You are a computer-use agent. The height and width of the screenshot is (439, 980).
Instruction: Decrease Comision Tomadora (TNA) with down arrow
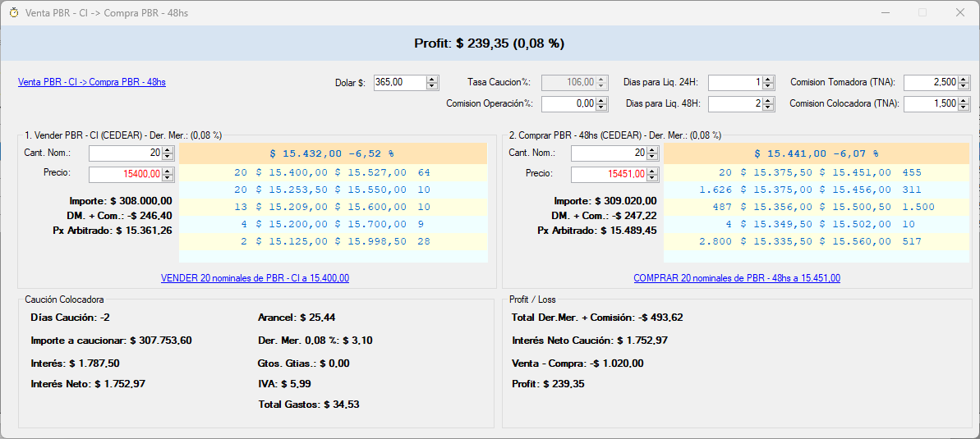[964, 86]
